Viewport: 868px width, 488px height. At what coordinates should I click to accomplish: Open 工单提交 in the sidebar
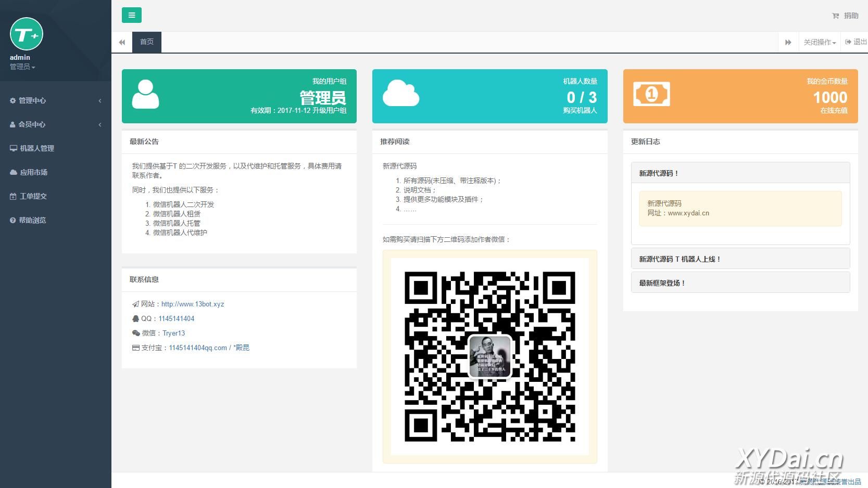coord(56,196)
